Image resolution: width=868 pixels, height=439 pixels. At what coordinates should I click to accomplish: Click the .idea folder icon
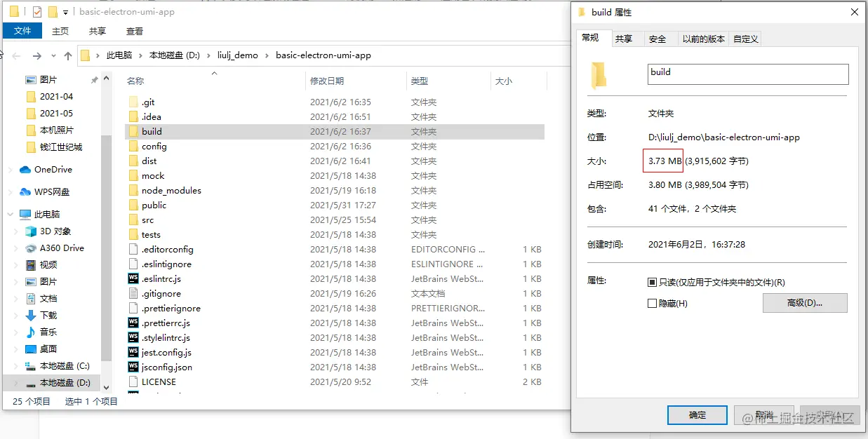tap(134, 117)
